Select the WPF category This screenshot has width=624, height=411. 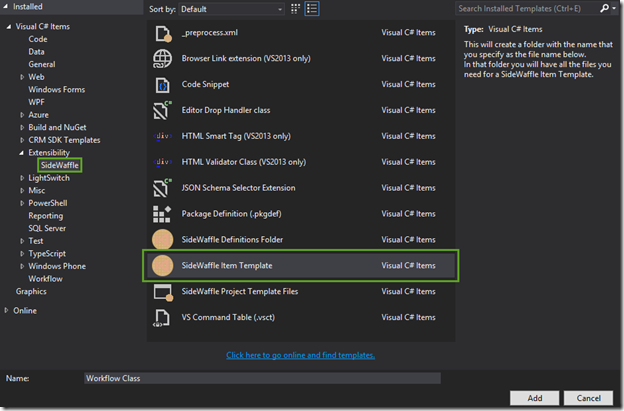pos(36,102)
